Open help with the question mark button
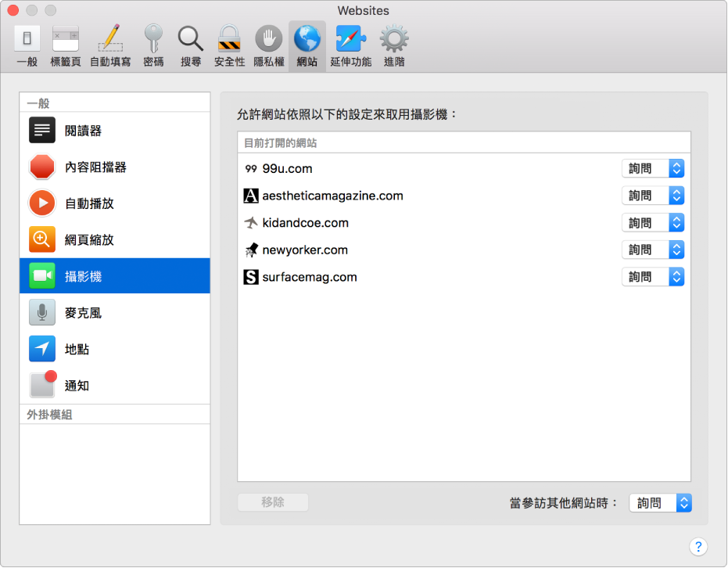 coord(698,547)
